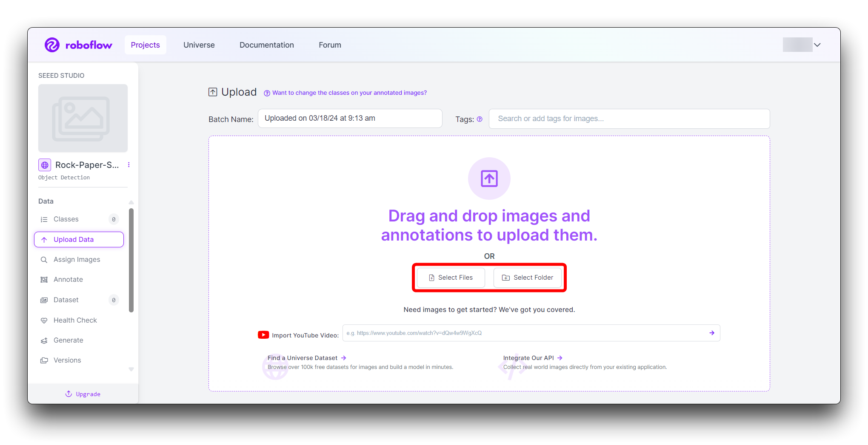
Task: Click the help question icon beside Upload
Action: pyautogui.click(x=267, y=93)
